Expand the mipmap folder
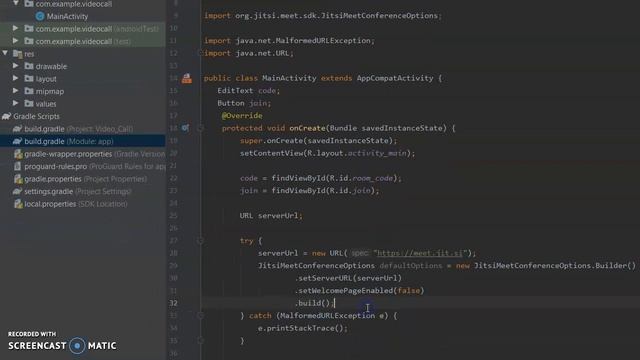640x360 pixels. coord(15,91)
